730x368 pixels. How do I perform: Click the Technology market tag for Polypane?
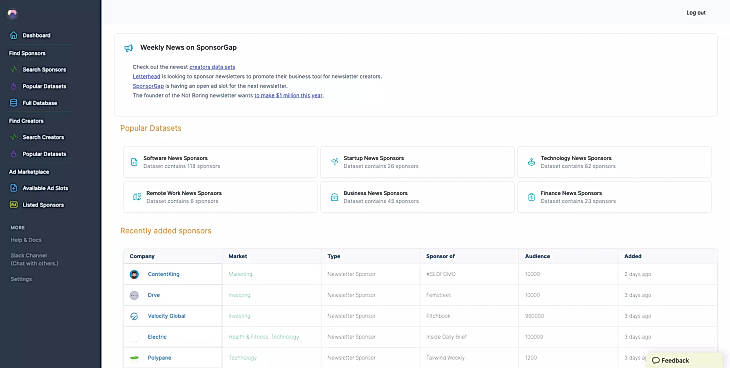pyautogui.click(x=243, y=358)
